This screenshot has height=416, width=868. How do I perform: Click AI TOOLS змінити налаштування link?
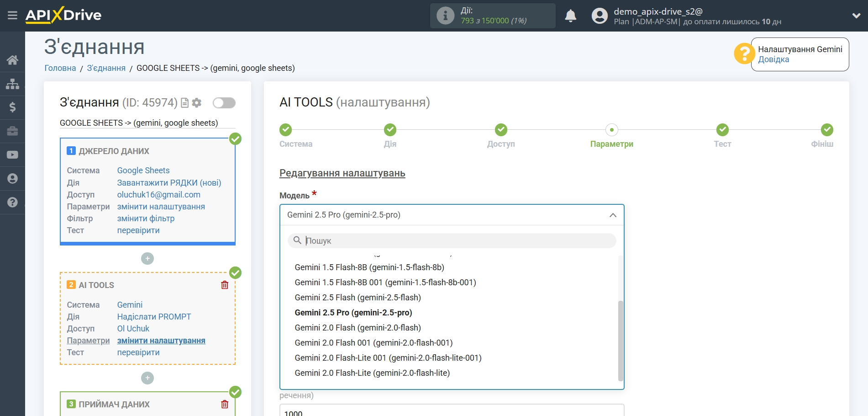[x=161, y=341]
